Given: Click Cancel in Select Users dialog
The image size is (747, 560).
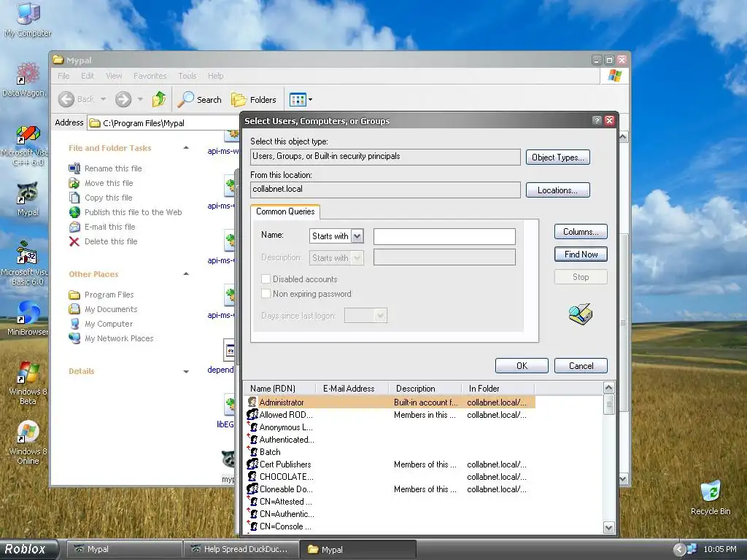Looking at the screenshot, I should point(581,366).
